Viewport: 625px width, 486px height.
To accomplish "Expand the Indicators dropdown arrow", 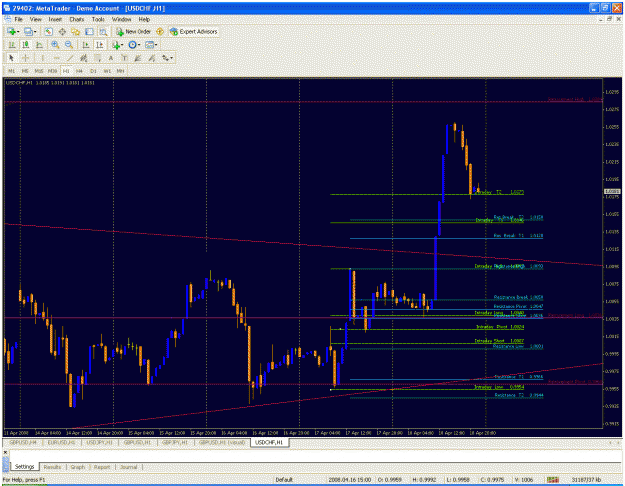I will point(122,45).
